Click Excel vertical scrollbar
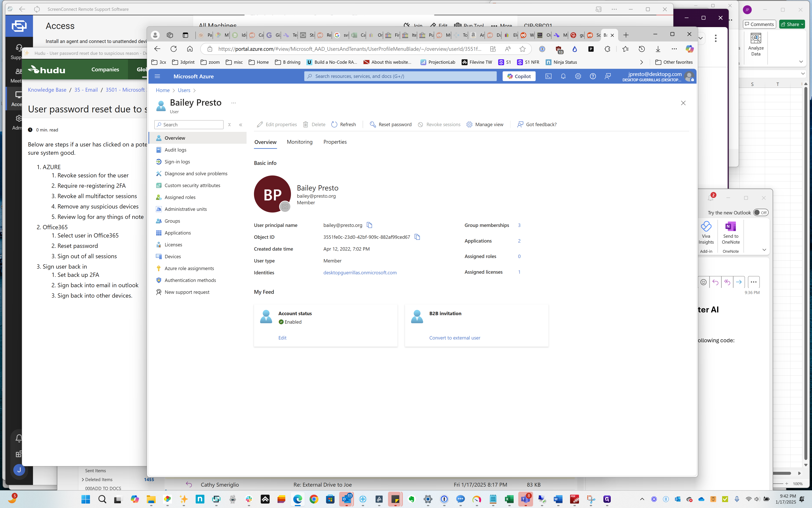The image size is (812, 508). pos(806,274)
